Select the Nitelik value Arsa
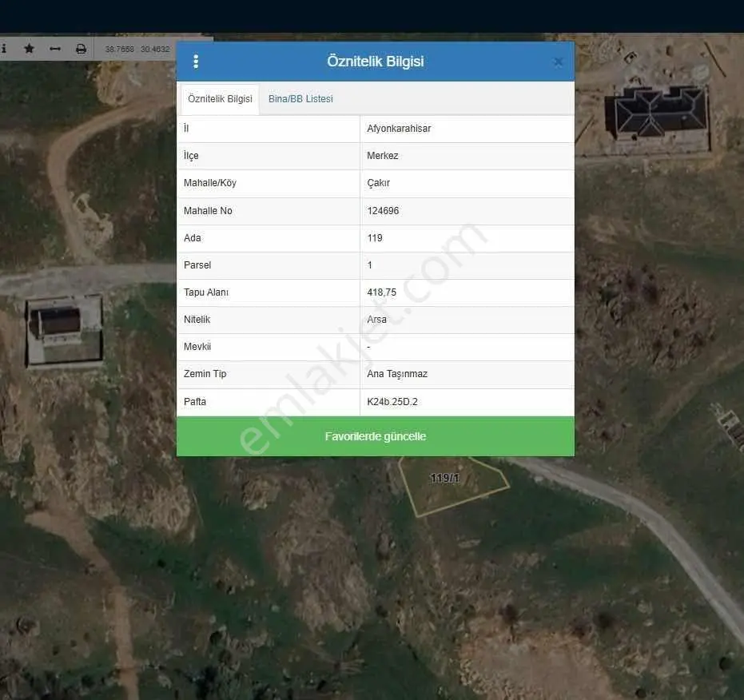The image size is (744, 700). [x=376, y=320]
